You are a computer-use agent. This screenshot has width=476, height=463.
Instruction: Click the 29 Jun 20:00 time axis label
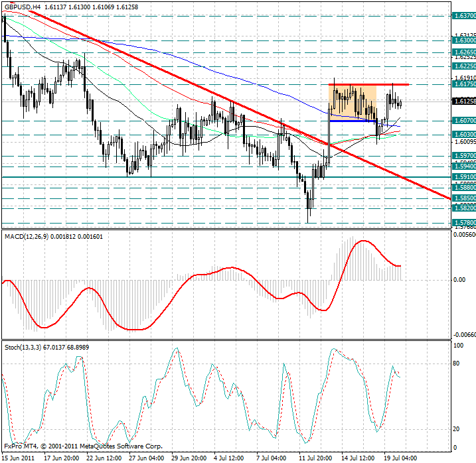click(x=189, y=458)
